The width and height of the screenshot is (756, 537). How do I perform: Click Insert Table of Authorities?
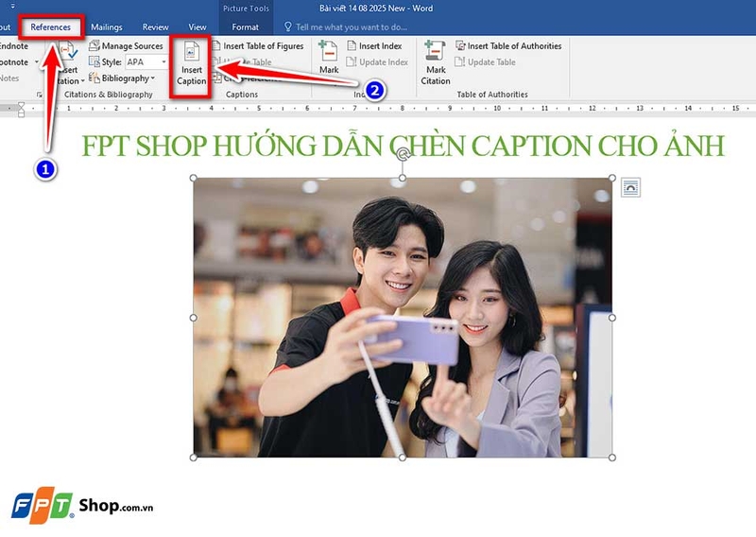(x=508, y=45)
